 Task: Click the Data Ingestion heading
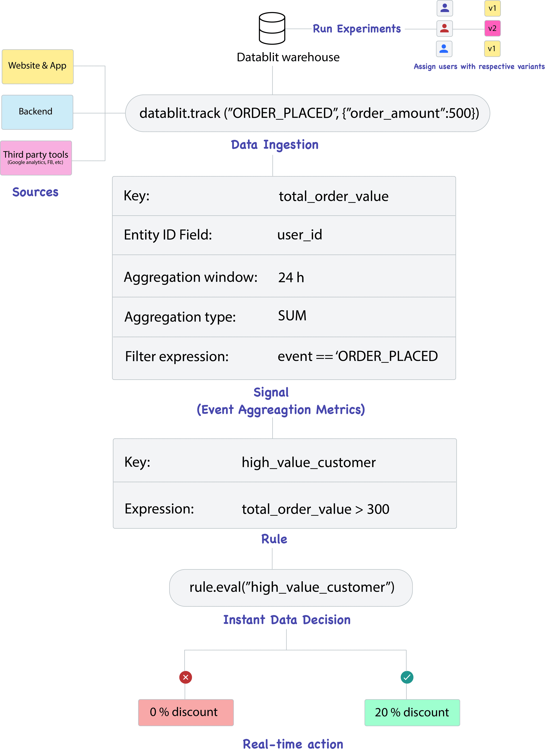point(274,145)
